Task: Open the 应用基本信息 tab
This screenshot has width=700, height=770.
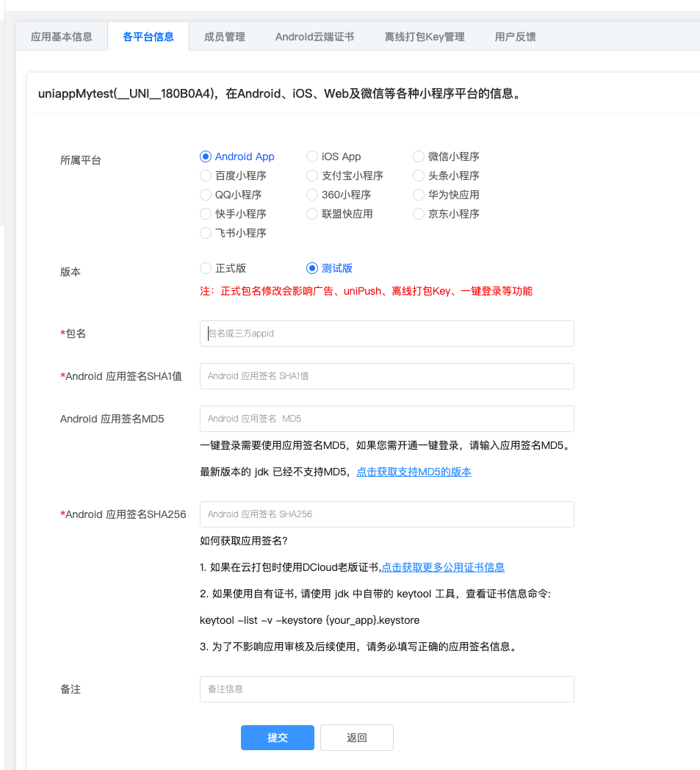Action: (x=62, y=35)
